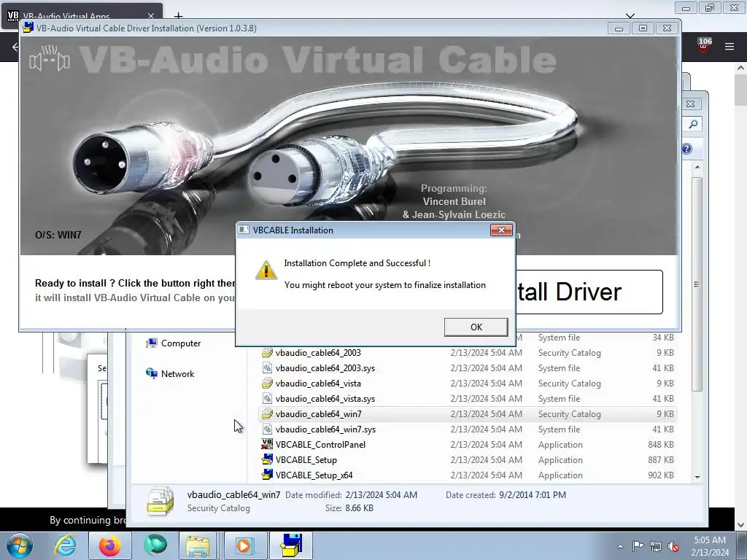
Task: Click the Network icon in navigation pane
Action: (x=152, y=374)
